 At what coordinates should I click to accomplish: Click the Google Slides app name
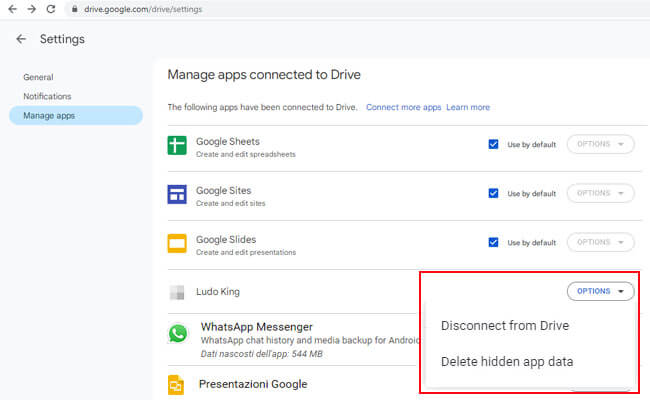(x=226, y=240)
